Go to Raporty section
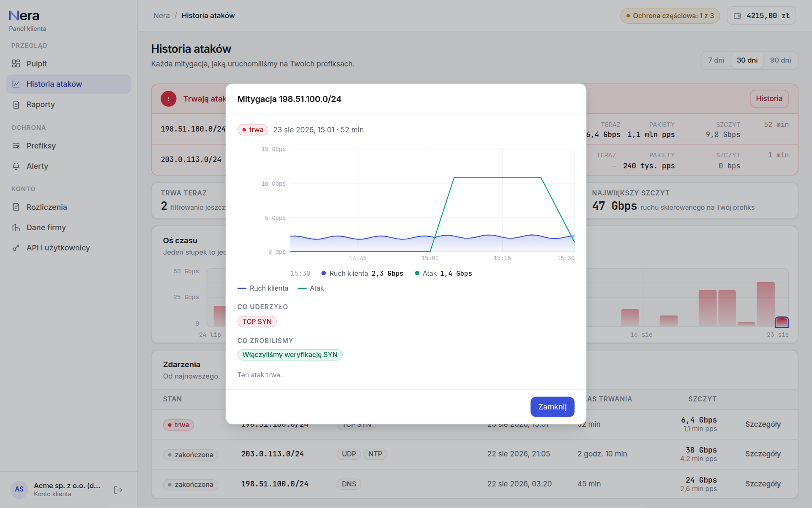This screenshot has width=812, height=508. click(68, 104)
